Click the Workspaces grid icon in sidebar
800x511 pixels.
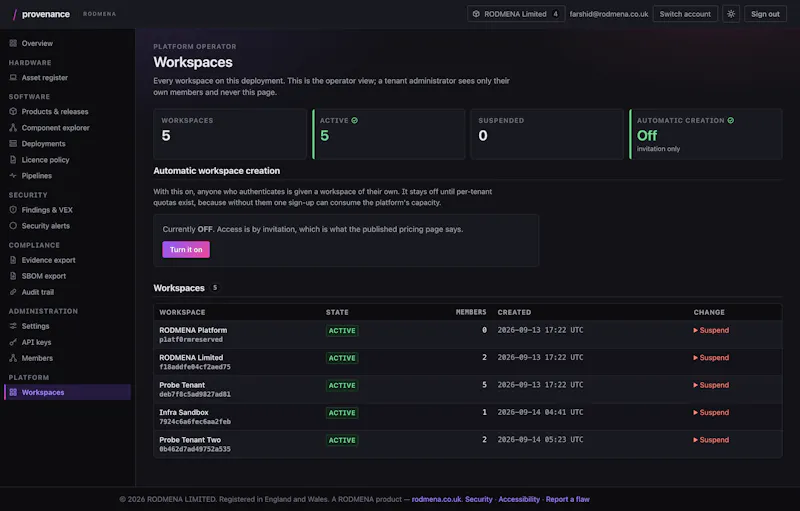pos(13,392)
